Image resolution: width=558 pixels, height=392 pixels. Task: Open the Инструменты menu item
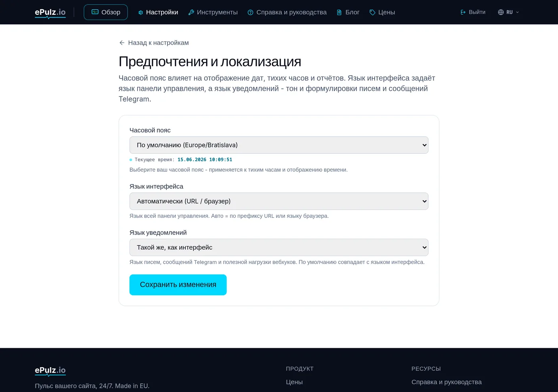[x=213, y=12]
